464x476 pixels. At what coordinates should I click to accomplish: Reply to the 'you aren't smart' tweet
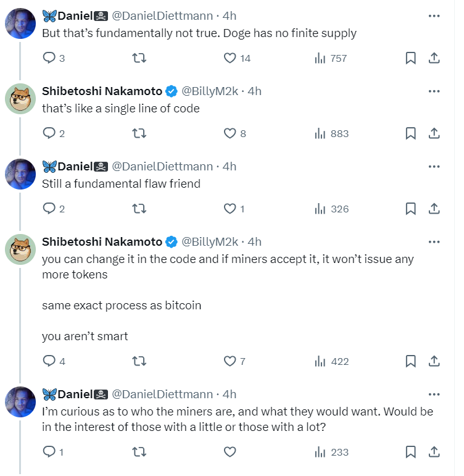[49, 361]
